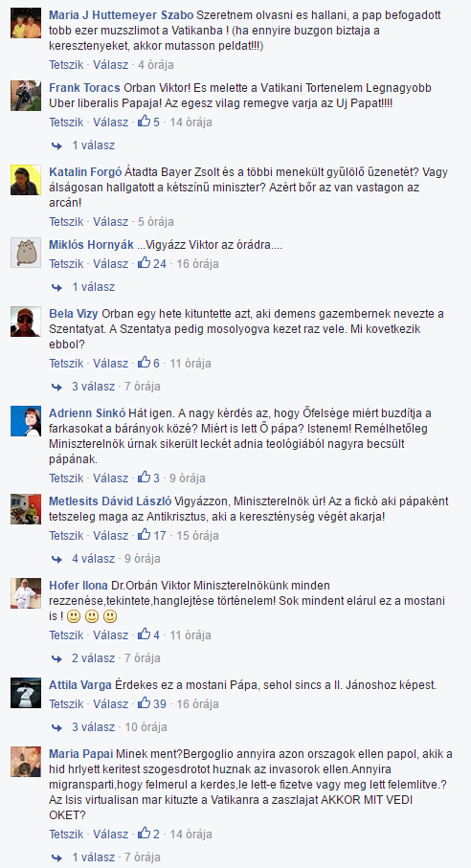
Task: Expand 4 válasz under Metlesits Dávid László
Action: click(93, 558)
